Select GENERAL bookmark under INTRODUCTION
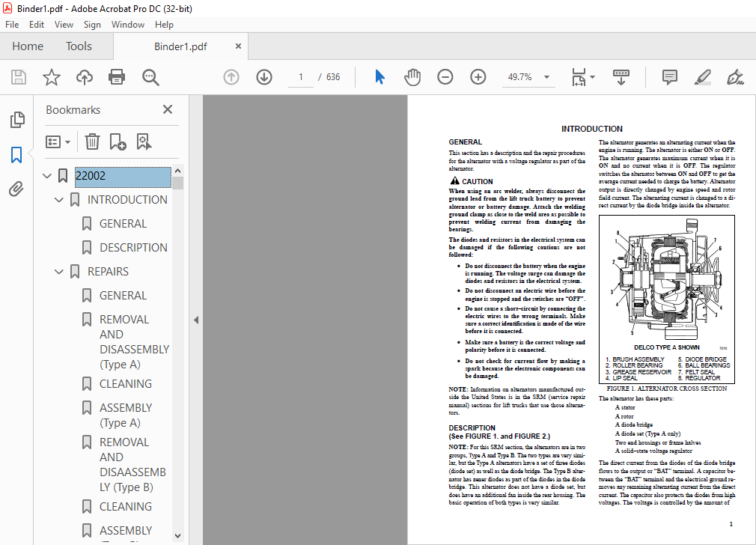756x545 pixels. (123, 224)
